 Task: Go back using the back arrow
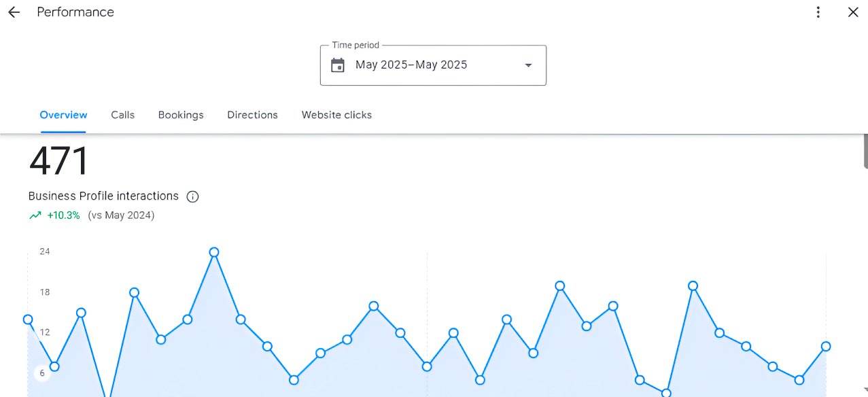[x=14, y=12]
